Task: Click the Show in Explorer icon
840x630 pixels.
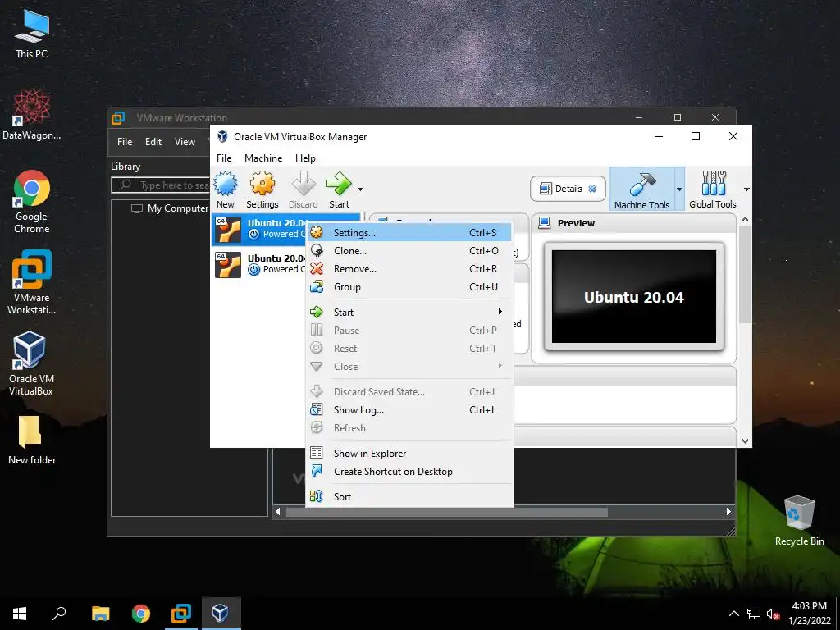Action: tap(317, 453)
